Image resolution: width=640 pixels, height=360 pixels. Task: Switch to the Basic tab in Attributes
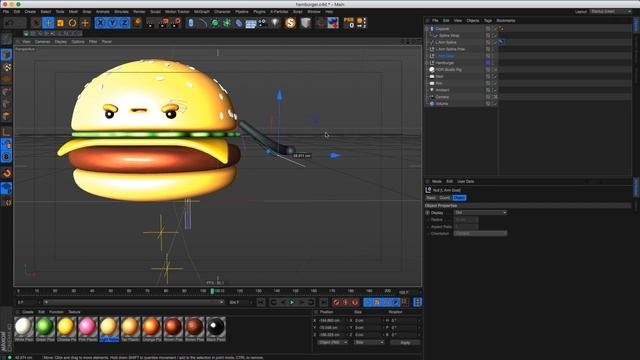pos(431,198)
